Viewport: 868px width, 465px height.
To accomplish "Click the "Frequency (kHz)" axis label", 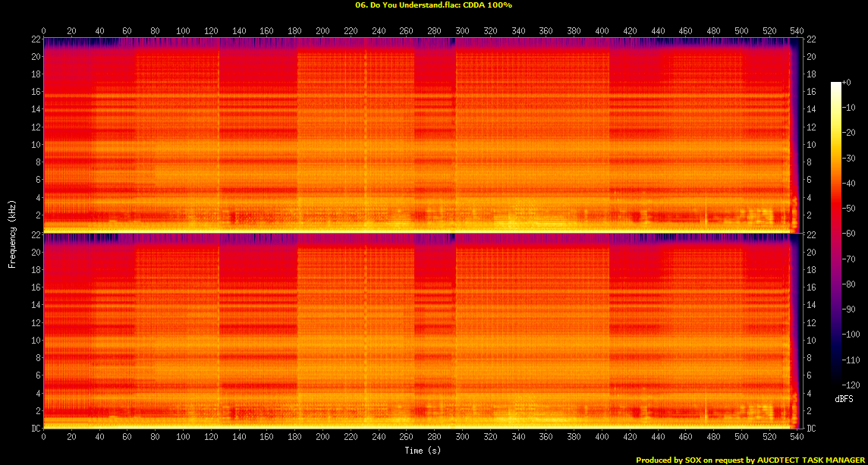I will coord(11,234).
